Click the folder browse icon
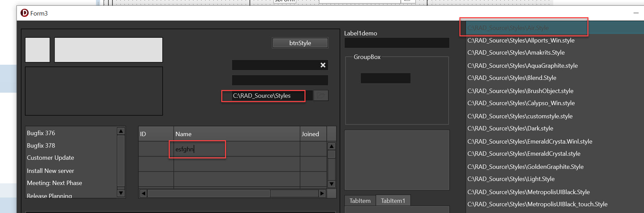 click(x=321, y=96)
